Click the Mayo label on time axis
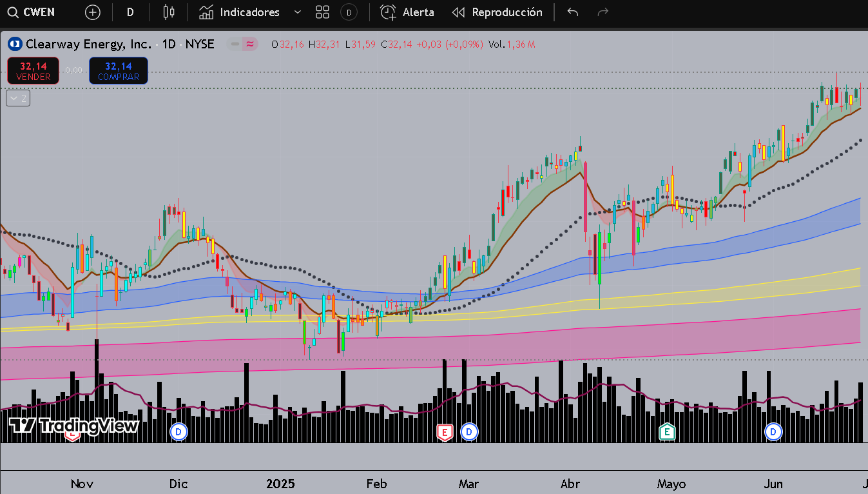The image size is (868, 494). pyautogui.click(x=671, y=484)
